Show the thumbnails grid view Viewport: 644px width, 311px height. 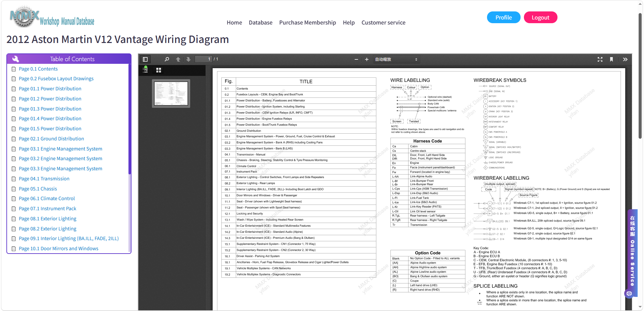point(159,70)
